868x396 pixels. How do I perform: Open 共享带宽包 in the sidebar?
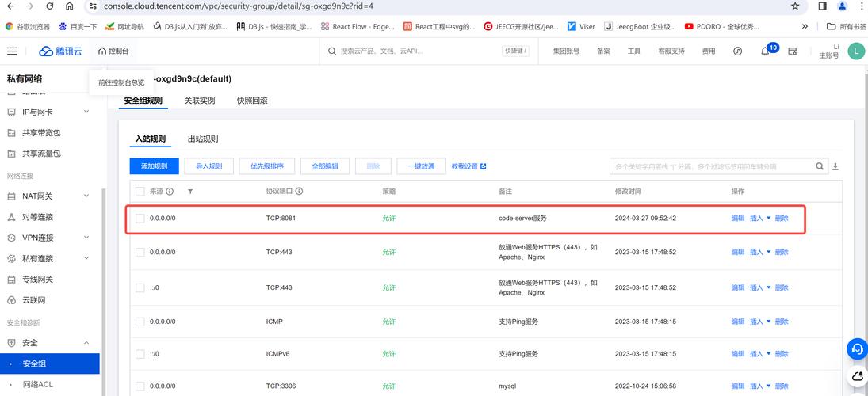click(41, 133)
